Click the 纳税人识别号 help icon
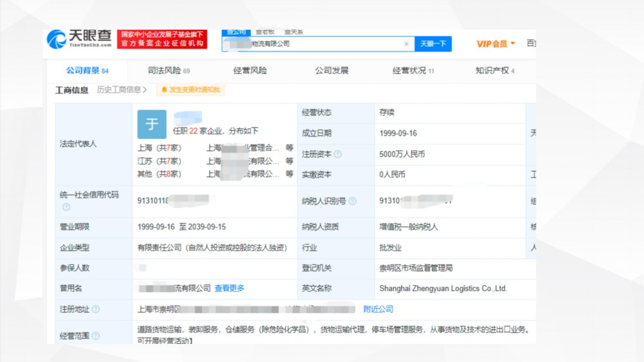This screenshot has width=644, height=362. click(x=353, y=201)
